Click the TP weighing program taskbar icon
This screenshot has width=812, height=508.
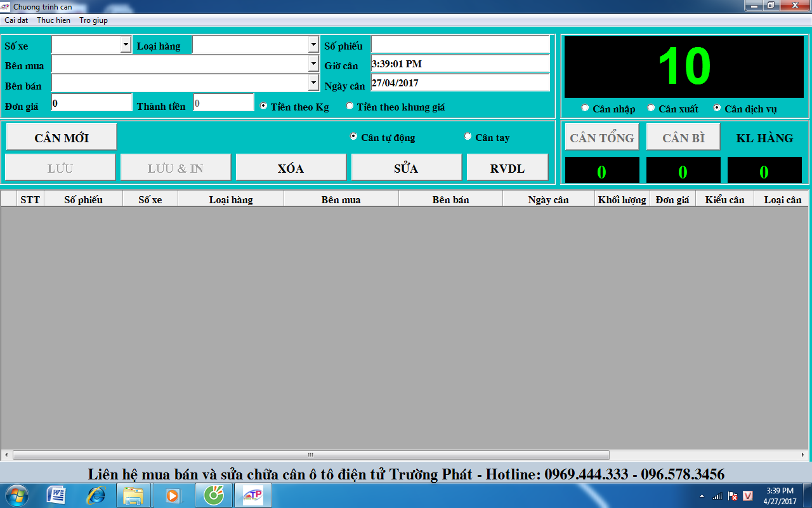tap(253, 495)
